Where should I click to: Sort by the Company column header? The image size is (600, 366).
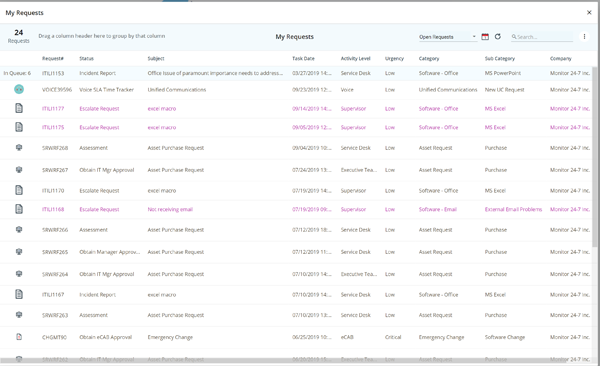(561, 59)
